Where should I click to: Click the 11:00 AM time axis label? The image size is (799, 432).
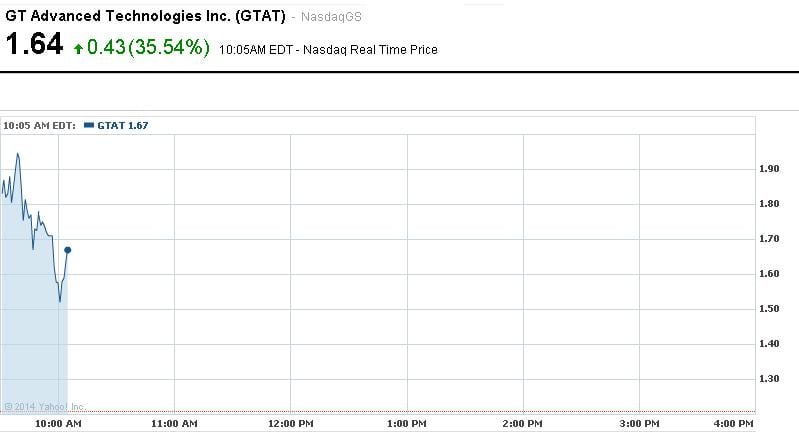(175, 424)
